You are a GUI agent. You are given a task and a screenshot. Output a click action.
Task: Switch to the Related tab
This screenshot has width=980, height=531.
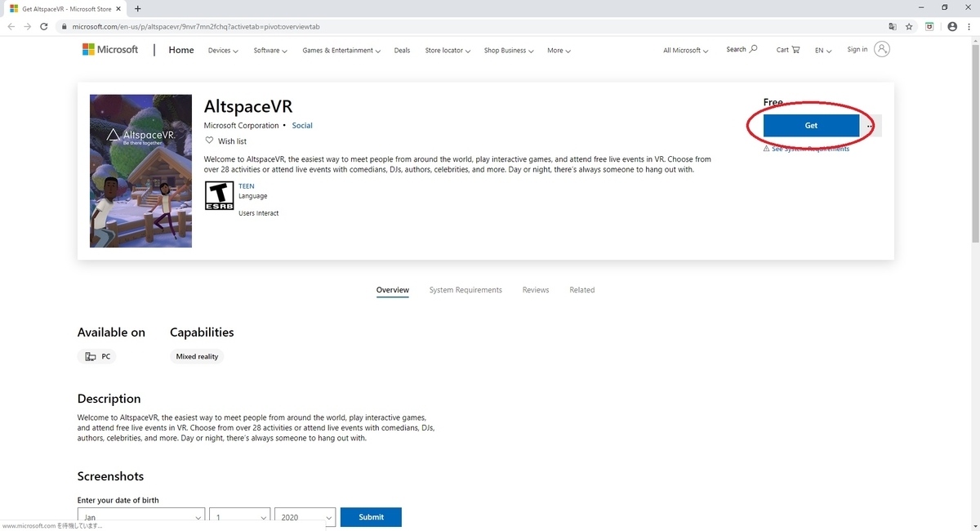pos(582,290)
